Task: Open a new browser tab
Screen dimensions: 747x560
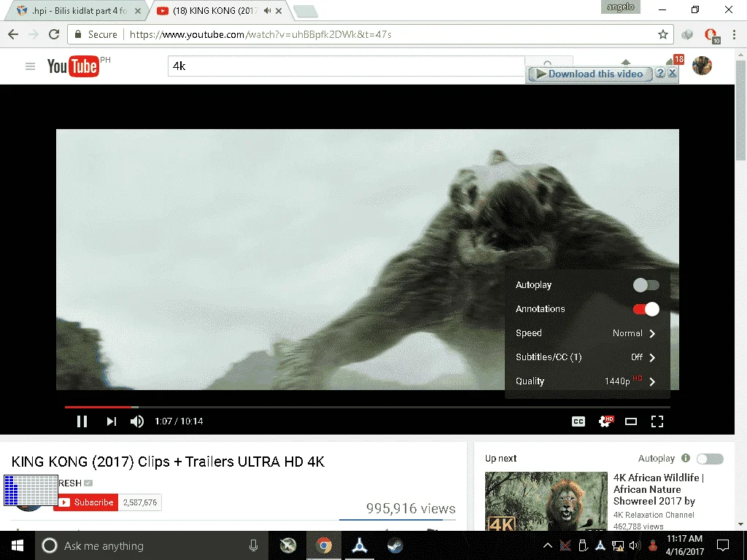Action: (306, 12)
